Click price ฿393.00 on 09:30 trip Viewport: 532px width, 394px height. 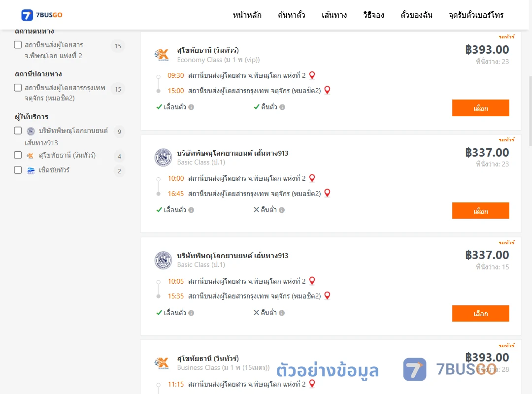click(487, 50)
